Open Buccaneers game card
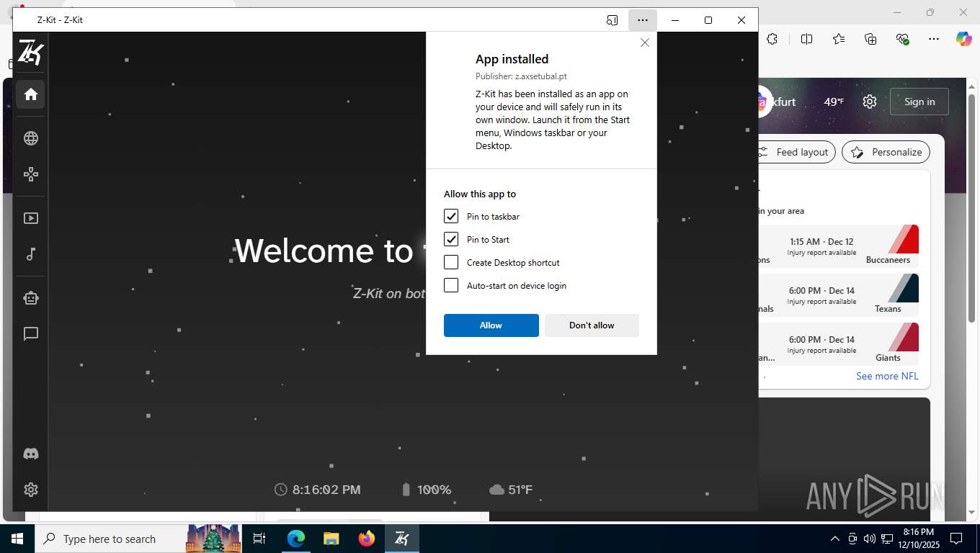The image size is (980, 553). tap(839, 246)
